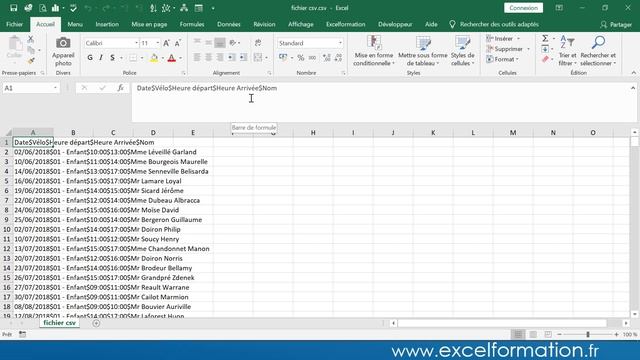Toggle underline formatting (S)
The height and width of the screenshot is (360, 640).
112,58
